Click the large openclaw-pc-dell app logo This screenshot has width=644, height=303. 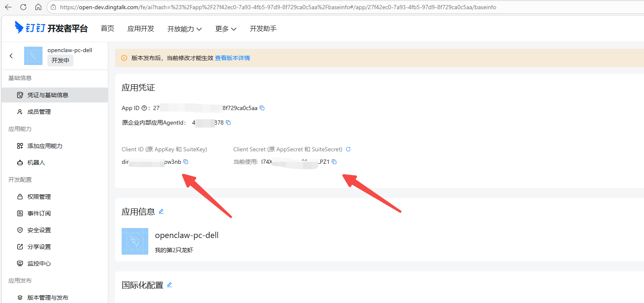(135, 241)
